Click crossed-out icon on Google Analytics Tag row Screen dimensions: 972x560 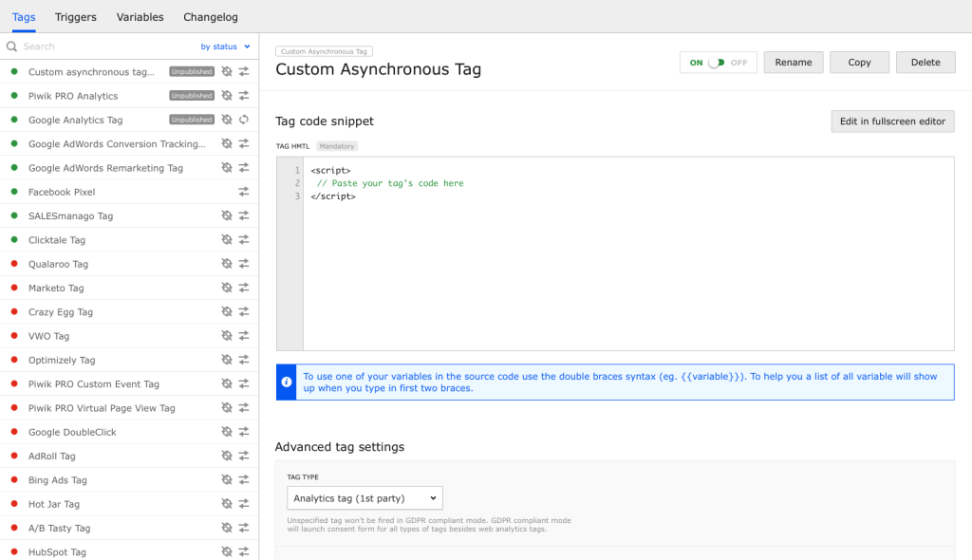pos(227,120)
